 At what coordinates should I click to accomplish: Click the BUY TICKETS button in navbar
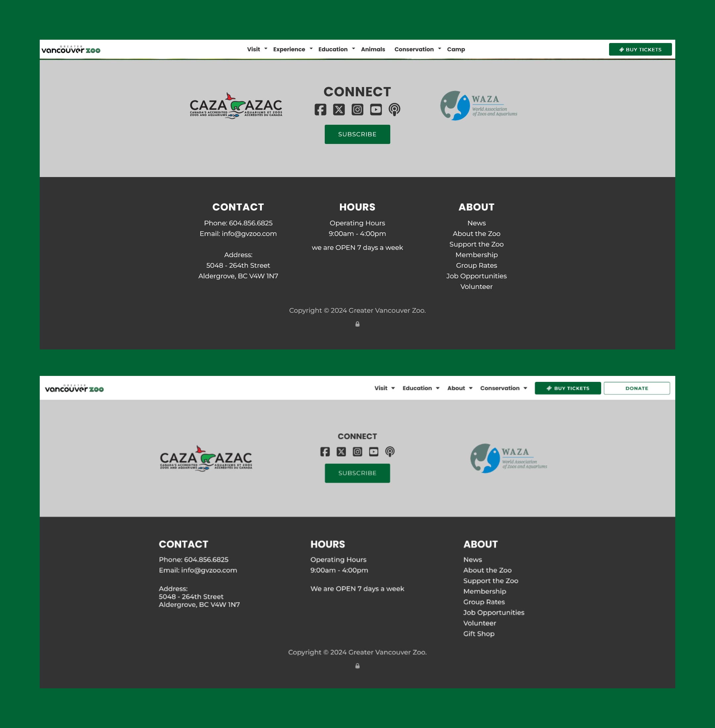(x=640, y=49)
